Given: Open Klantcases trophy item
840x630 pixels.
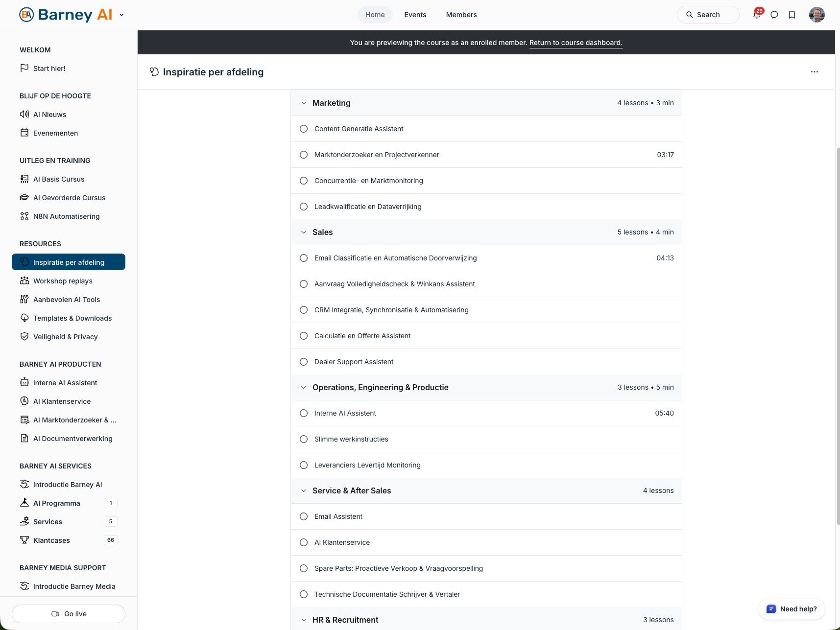Looking at the screenshot, I should (51, 540).
